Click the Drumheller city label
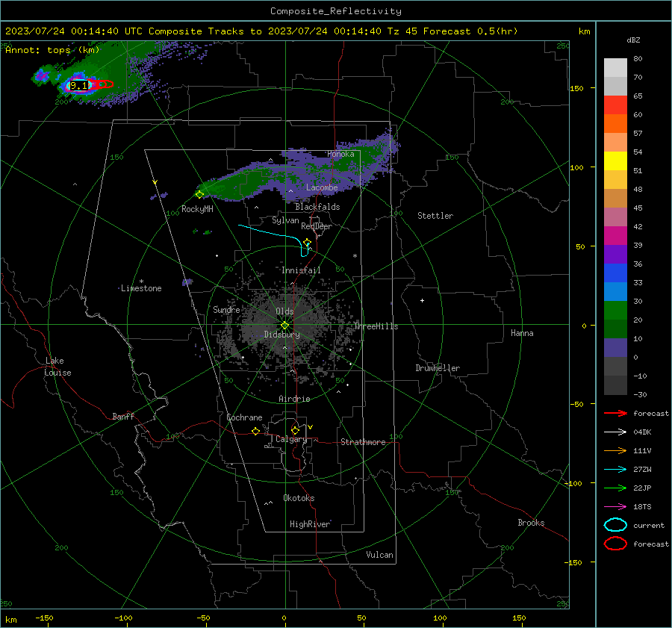The height and width of the screenshot is (628, 672). [438, 368]
